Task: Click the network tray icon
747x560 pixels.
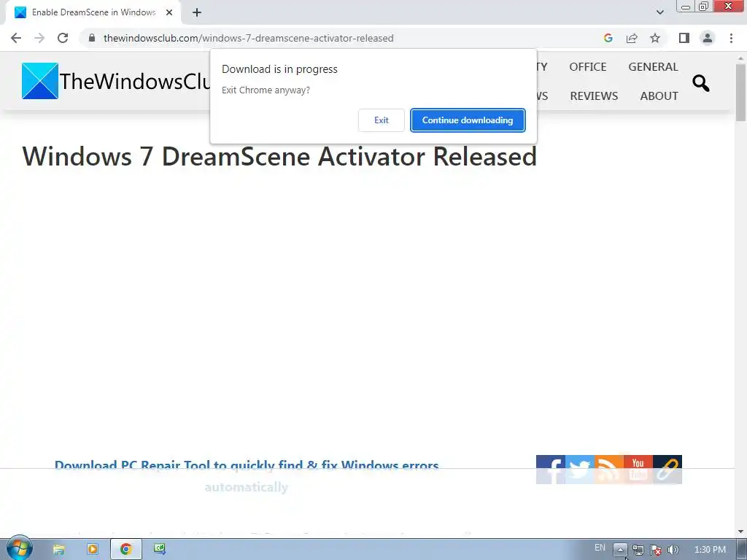Action: coord(638,550)
